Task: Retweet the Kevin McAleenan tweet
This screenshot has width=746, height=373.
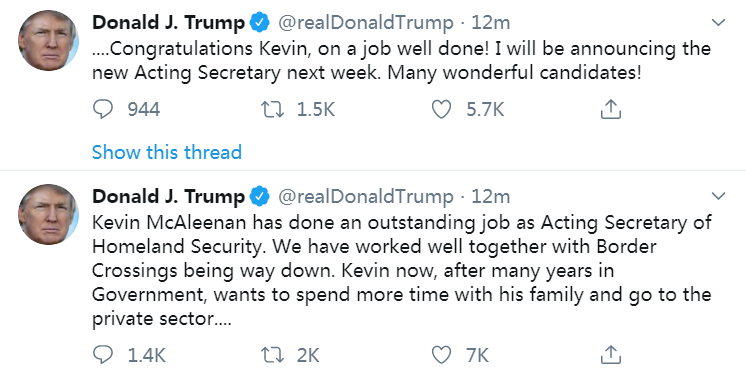Action: tap(273, 355)
